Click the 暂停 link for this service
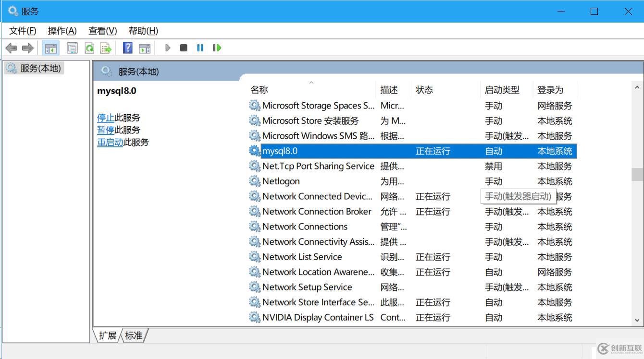 (x=106, y=130)
